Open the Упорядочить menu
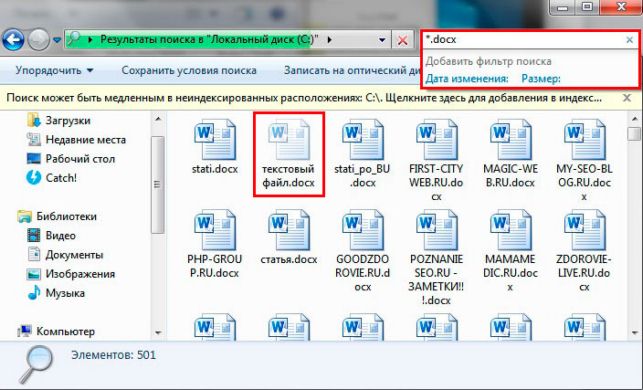This screenshot has height=390, width=643. 55,71
